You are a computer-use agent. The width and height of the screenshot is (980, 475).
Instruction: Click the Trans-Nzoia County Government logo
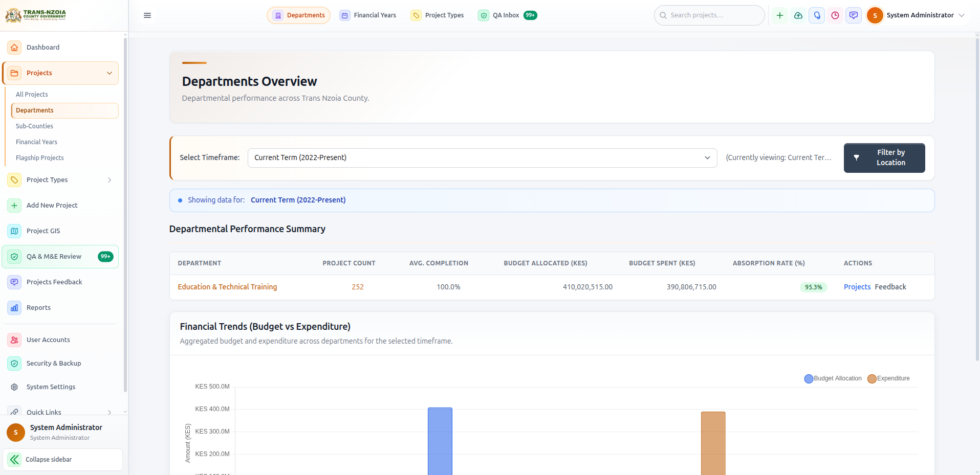coord(35,15)
